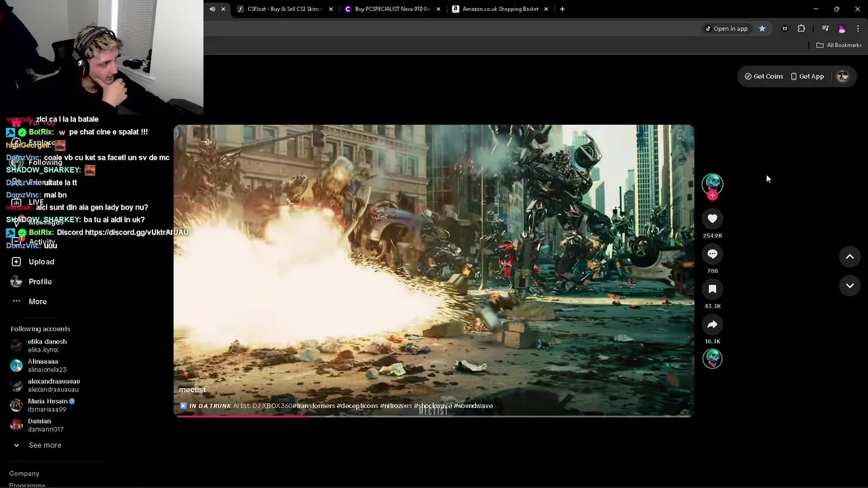Image resolution: width=868 pixels, height=488 pixels.
Task: Switch to CSFloat Buy & Sell tab
Action: pyautogui.click(x=283, y=9)
